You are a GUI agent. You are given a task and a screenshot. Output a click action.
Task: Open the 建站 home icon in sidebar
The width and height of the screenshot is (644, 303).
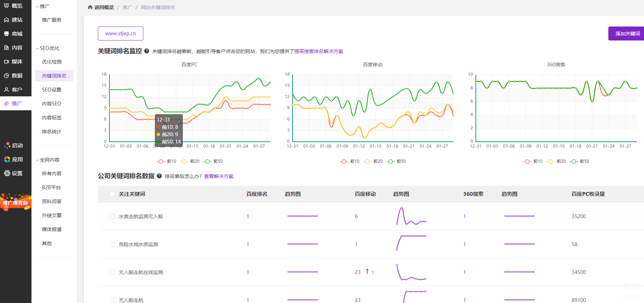pyautogui.click(x=7, y=20)
